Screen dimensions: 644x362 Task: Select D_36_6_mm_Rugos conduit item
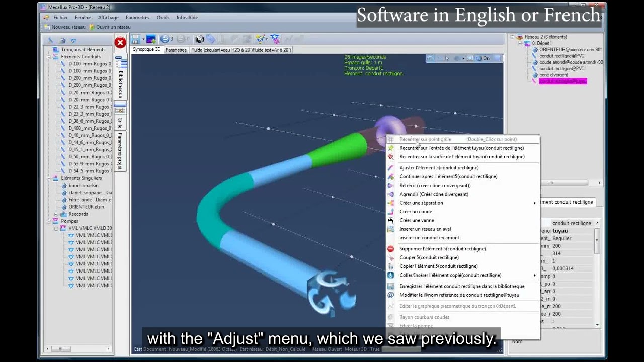click(x=90, y=121)
